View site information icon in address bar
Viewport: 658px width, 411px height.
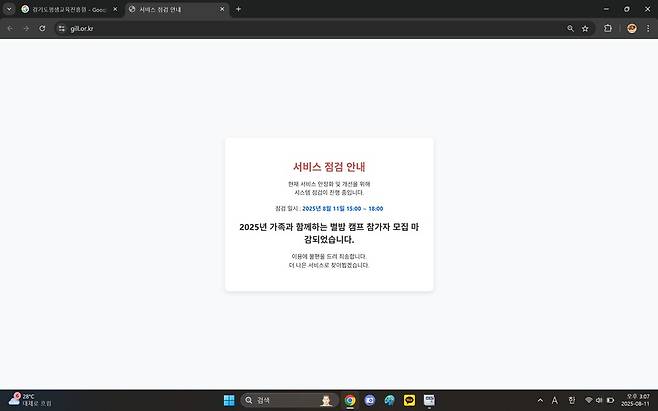point(62,29)
